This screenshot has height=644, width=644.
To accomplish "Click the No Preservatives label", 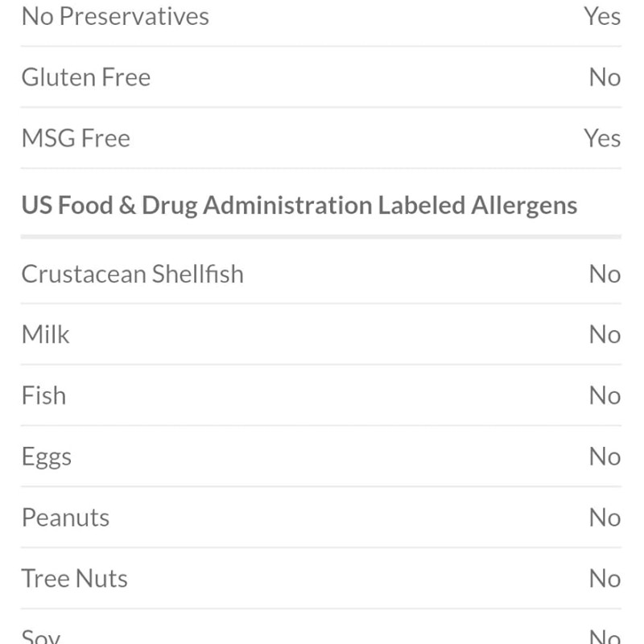I will pos(115,16).
